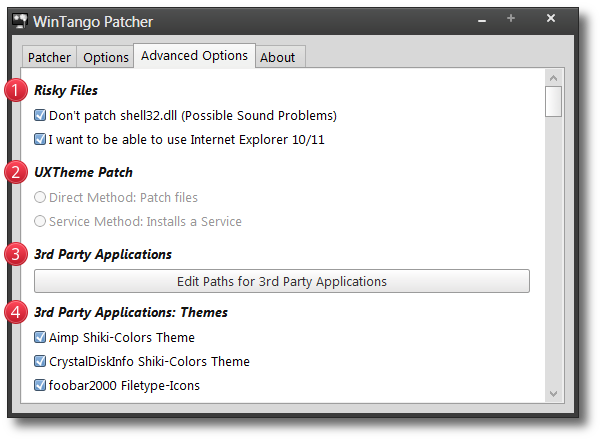Click the scrollbar up arrow
Screen dimensions: 602x441
point(553,78)
